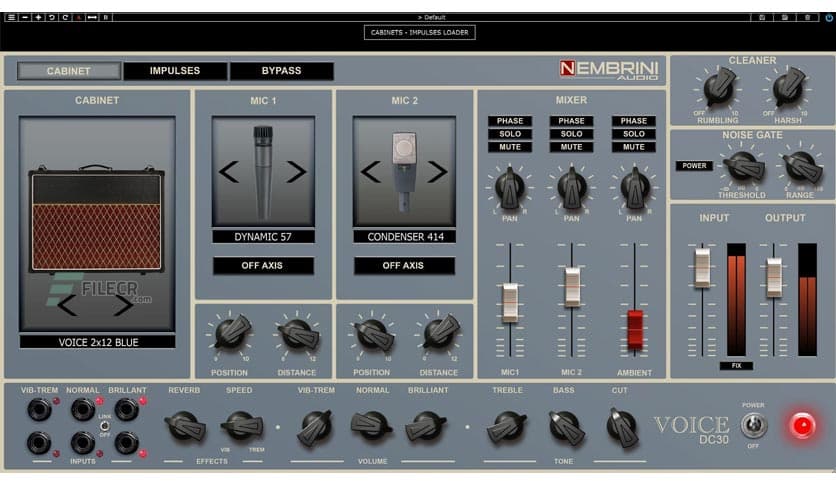Click the Mic 1 Position knob
Image resolution: width=836 pixels, height=484 pixels.
point(231,333)
